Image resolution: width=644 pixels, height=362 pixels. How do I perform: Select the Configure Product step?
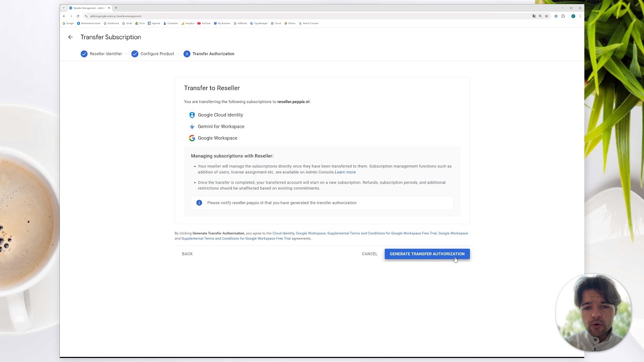pos(153,54)
